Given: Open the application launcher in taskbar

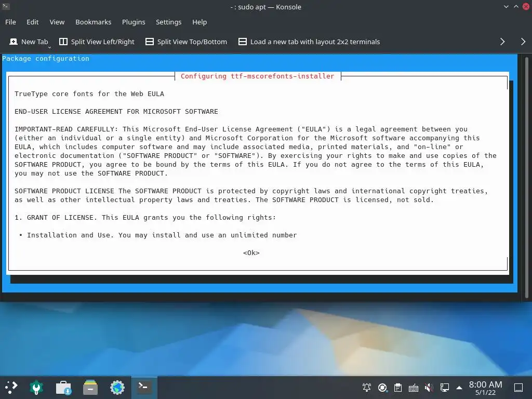Looking at the screenshot, I should pyautogui.click(x=11, y=388).
